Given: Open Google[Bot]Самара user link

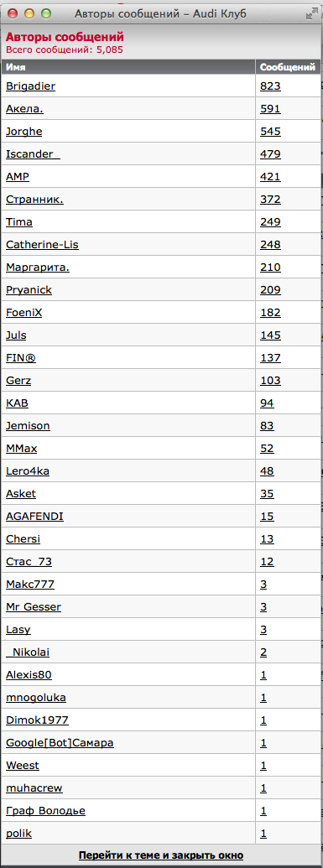Looking at the screenshot, I should coord(60,743).
